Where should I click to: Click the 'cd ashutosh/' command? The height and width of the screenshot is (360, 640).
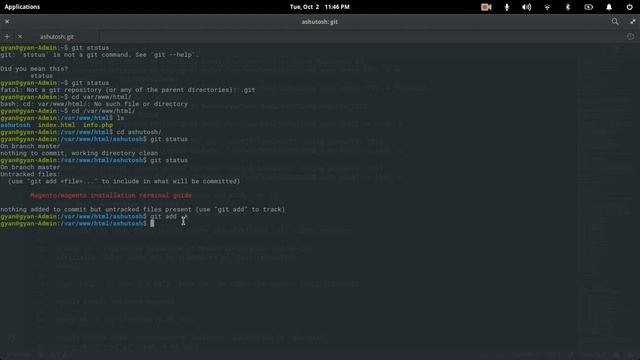point(139,132)
